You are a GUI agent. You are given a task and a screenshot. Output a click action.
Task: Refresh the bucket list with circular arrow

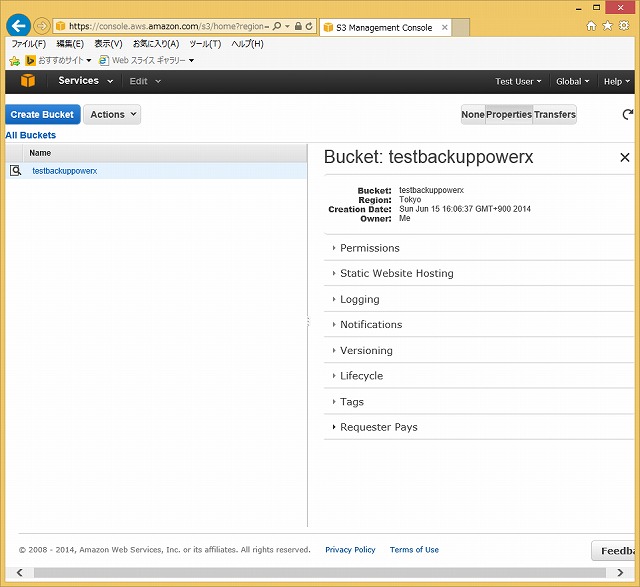click(x=627, y=114)
